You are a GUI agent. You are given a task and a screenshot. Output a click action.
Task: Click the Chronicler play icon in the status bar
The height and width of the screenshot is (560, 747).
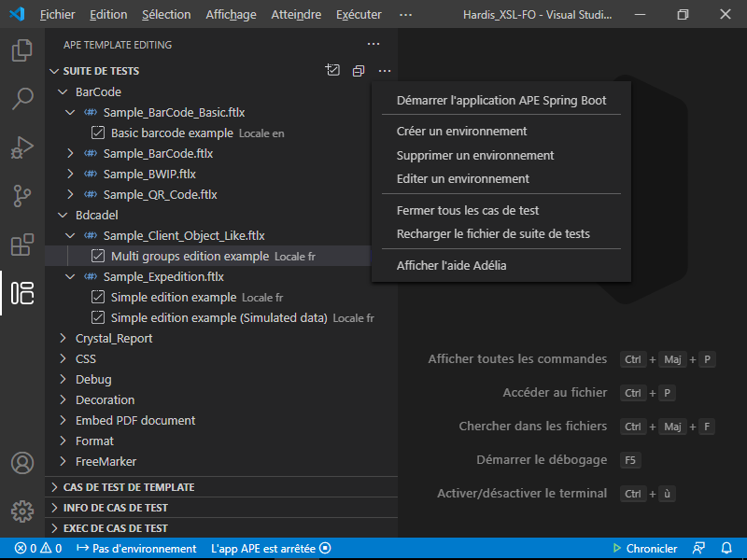617,549
